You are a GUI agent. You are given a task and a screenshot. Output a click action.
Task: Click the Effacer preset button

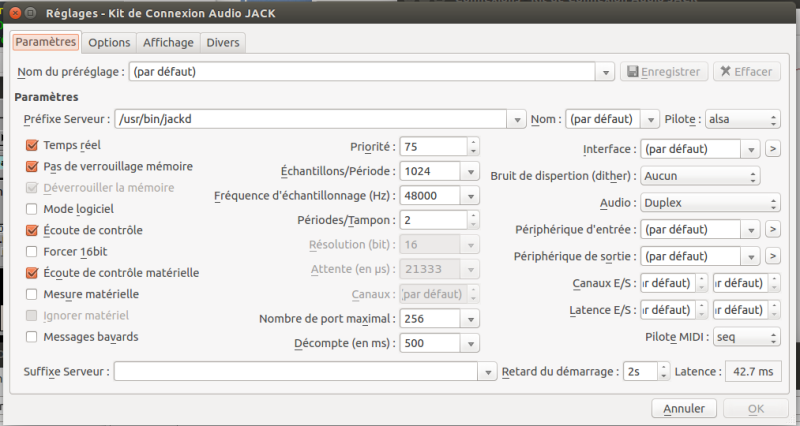point(746,71)
